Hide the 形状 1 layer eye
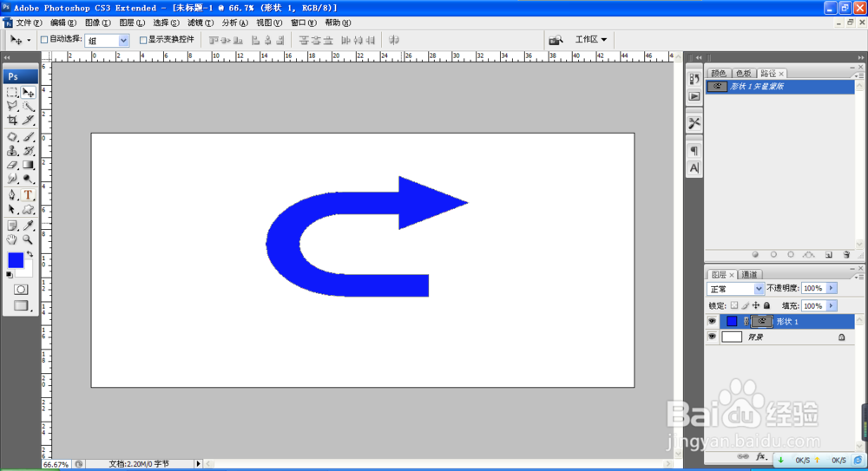This screenshot has width=868, height=471. 712,322
